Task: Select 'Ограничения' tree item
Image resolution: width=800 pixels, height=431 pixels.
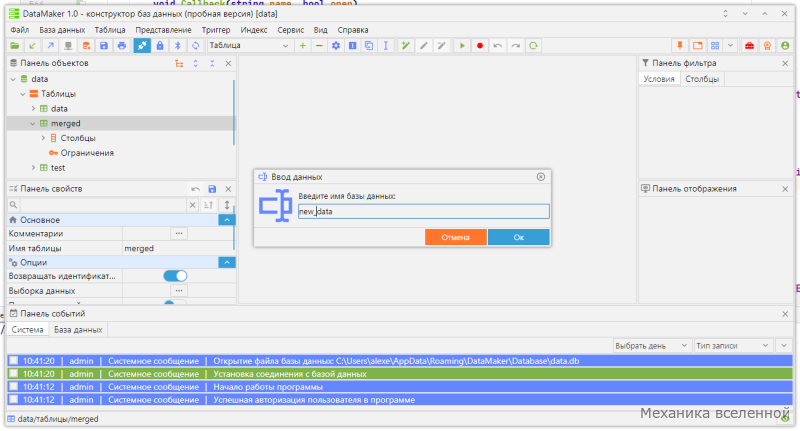Action: click(x=87, y=153)
